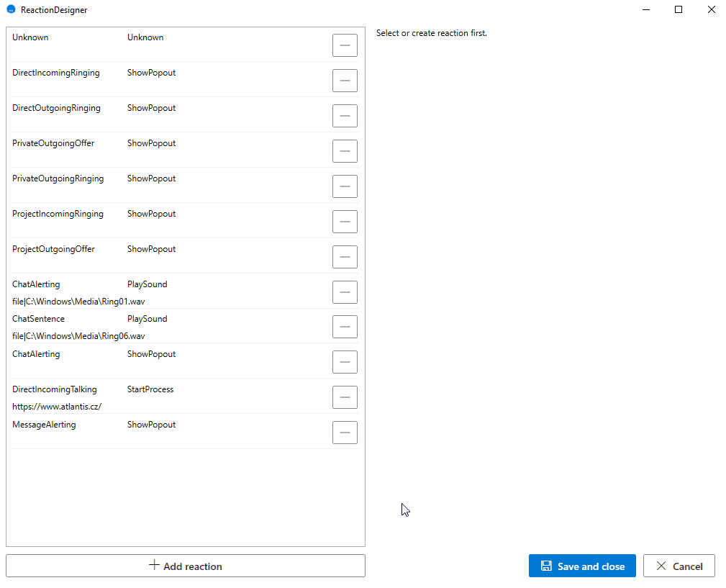Delete the PrivateOutgoingRinging reaction via minus button
726x588 pixels.
pyautogui.click(x=345, y=186)
